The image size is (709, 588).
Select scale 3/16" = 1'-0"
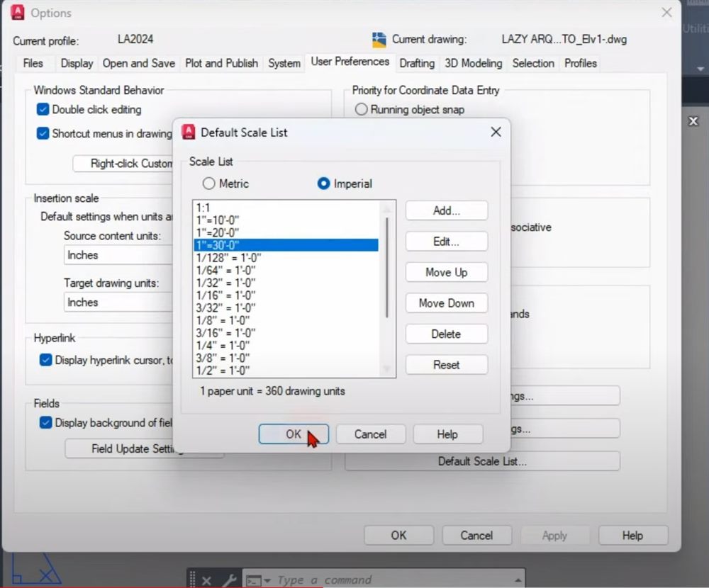[x=286, y=333]
